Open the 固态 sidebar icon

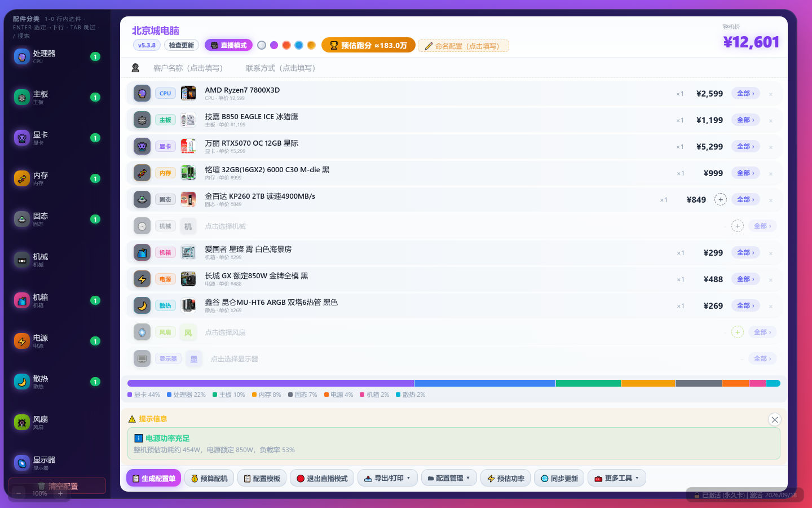[x=22, y=219]
